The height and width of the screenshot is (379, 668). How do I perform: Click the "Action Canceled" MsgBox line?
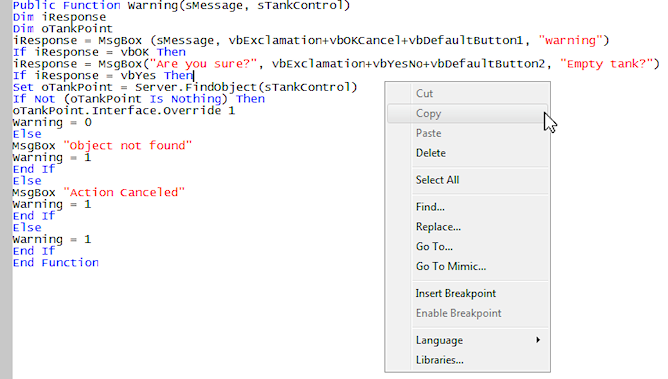tap(98, 192)
